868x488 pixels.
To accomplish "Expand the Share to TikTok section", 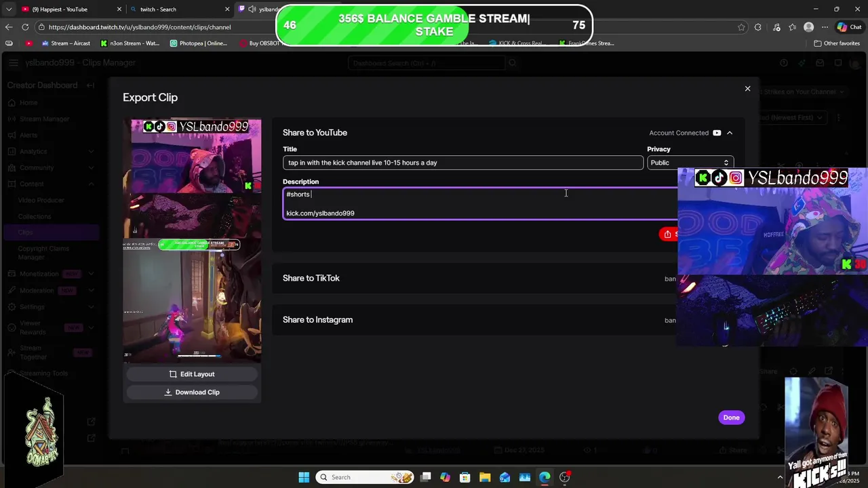I will (475, 279).
